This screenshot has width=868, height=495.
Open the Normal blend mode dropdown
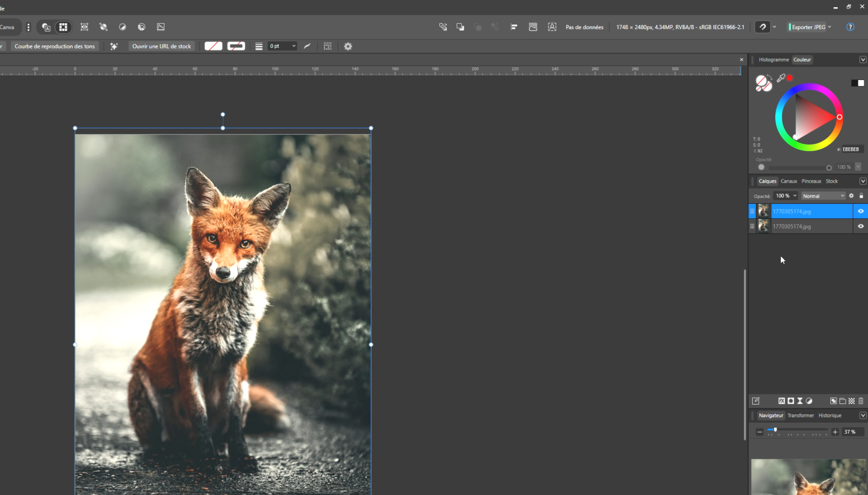[x=823, y=196]
